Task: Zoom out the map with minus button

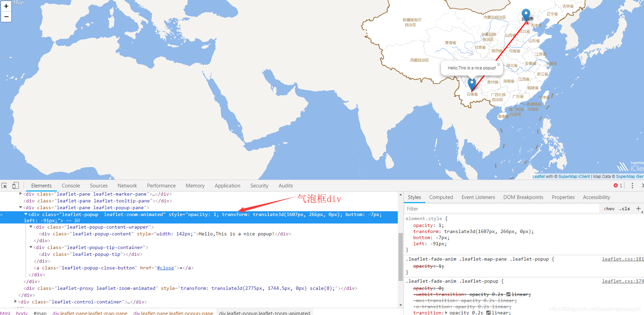Action: [x=6, y=17]
